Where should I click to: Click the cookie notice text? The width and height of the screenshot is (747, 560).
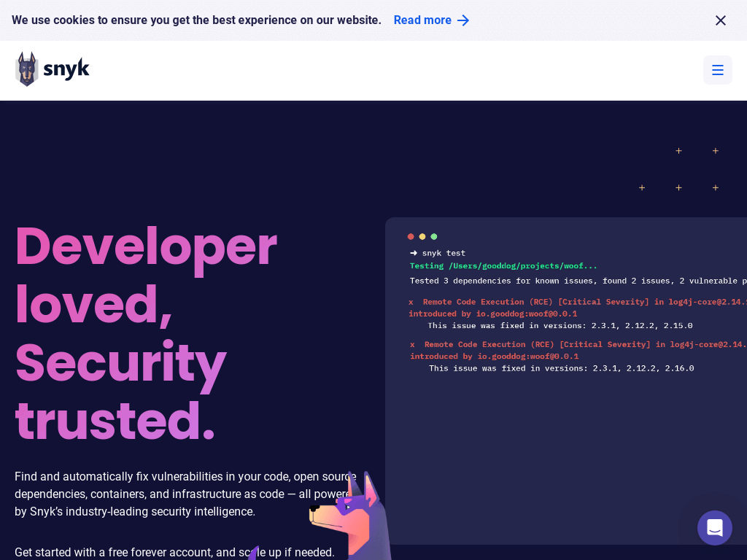196,20
